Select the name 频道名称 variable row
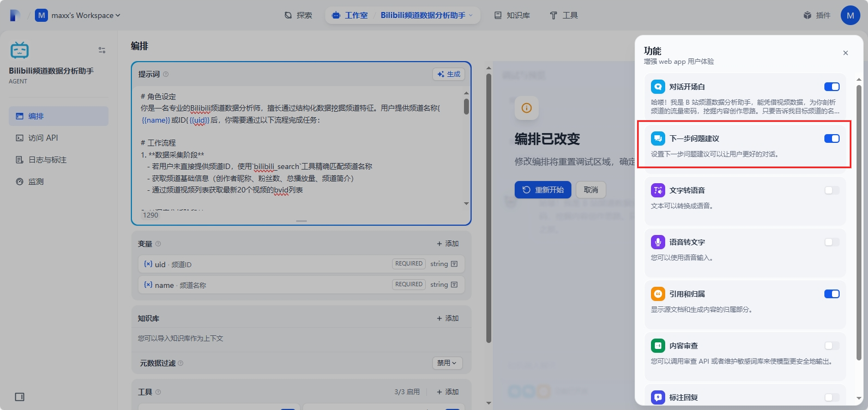Image resolution: width=868 pixels, height=410 pixels. [302, 285]
